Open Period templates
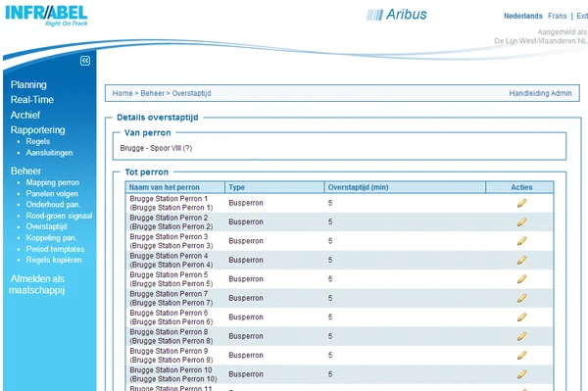This screenshot has width=588, height=391. click(x=55, y=249)
